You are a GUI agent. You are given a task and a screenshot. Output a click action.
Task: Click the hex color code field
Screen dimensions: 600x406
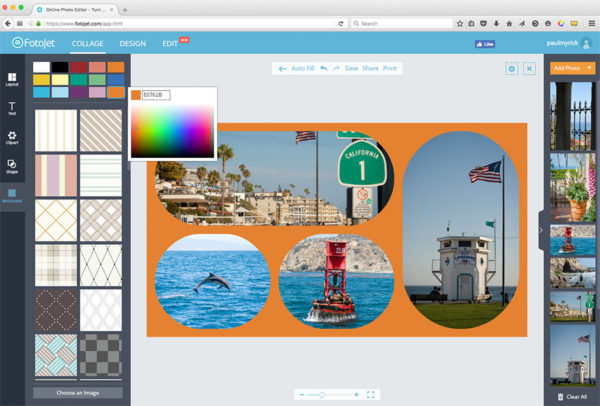(x=156, y=95)
